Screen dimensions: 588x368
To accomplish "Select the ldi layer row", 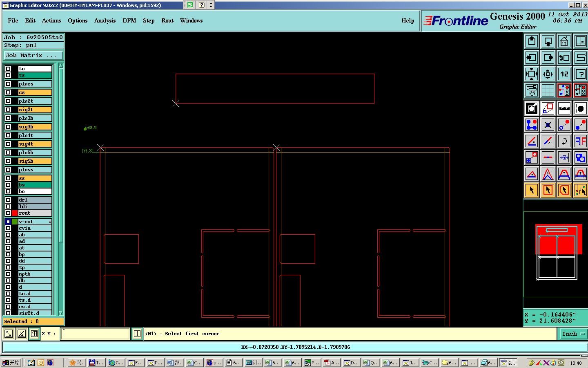I will [35, 206].
